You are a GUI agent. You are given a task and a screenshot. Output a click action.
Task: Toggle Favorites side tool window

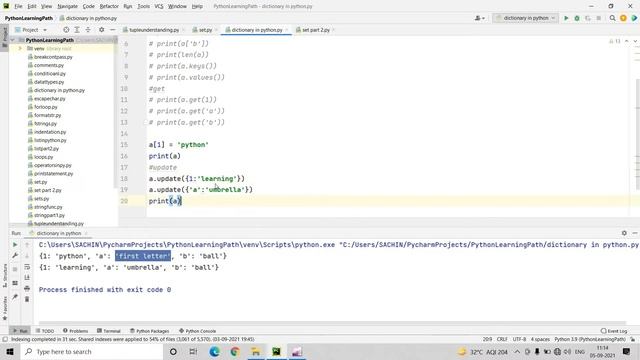coord(5,308)
